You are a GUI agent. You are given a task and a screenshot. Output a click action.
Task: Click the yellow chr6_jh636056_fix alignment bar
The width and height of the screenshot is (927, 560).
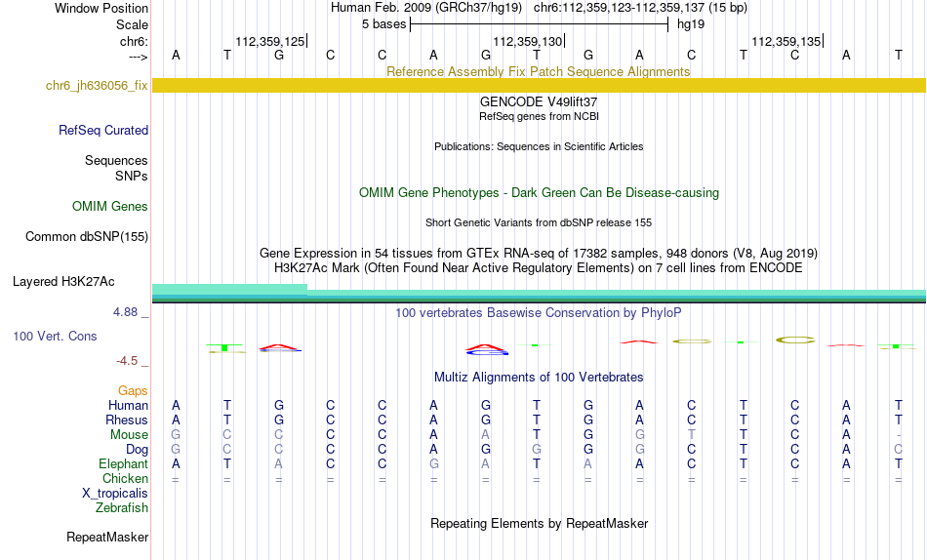pyautogui.click(x=539, y=85)
